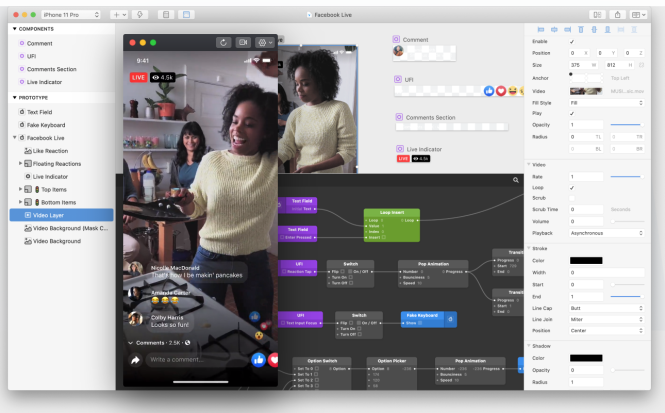Screen dimensions: 665x413
Task: Select the Text Field layer
Action: click(x=61, y=112)
